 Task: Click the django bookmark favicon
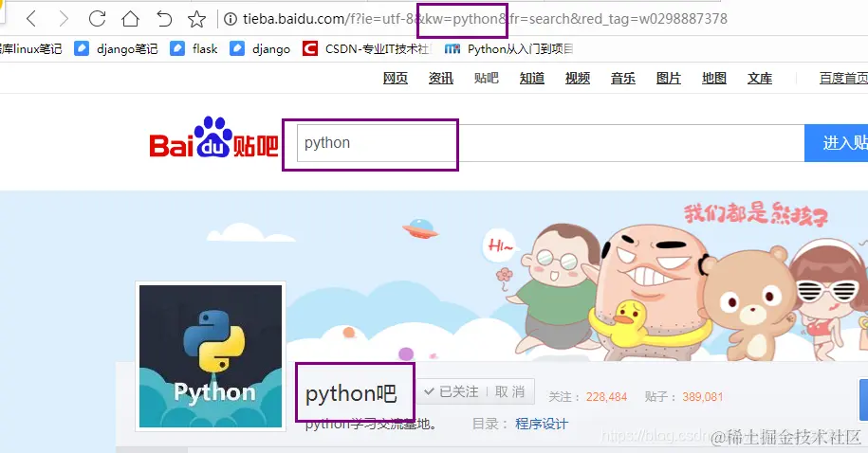click(237, 48)
